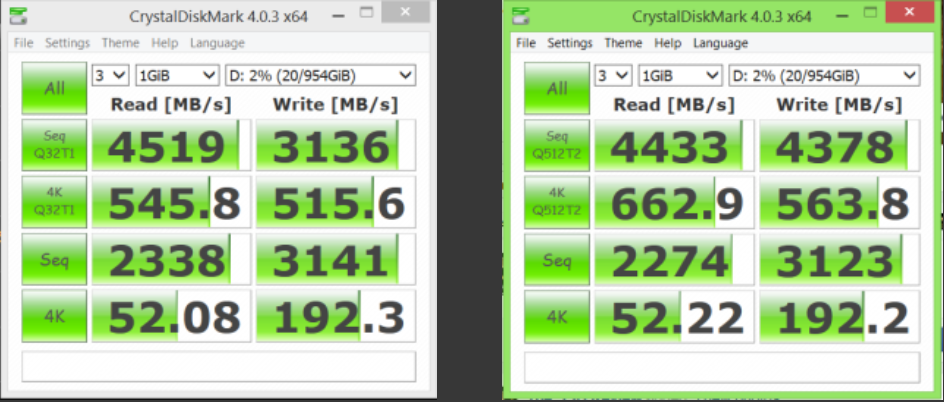Screen dimensions: 944x402
Task: Open Settings menu in left window
Action: click(x=67, y=43)
